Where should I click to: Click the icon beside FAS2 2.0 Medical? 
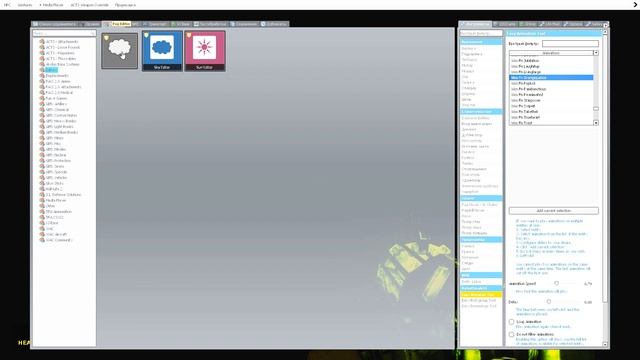[x=42, y=93]
